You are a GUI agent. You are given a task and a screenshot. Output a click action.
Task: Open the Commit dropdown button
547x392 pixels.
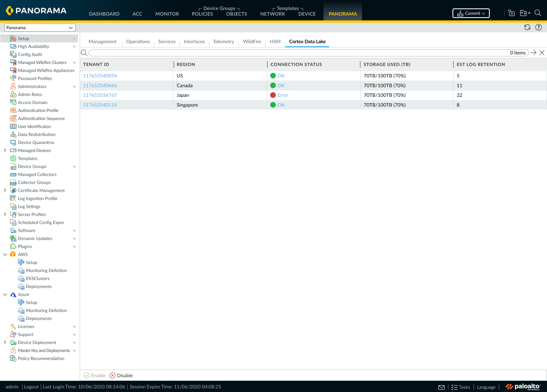471,13
